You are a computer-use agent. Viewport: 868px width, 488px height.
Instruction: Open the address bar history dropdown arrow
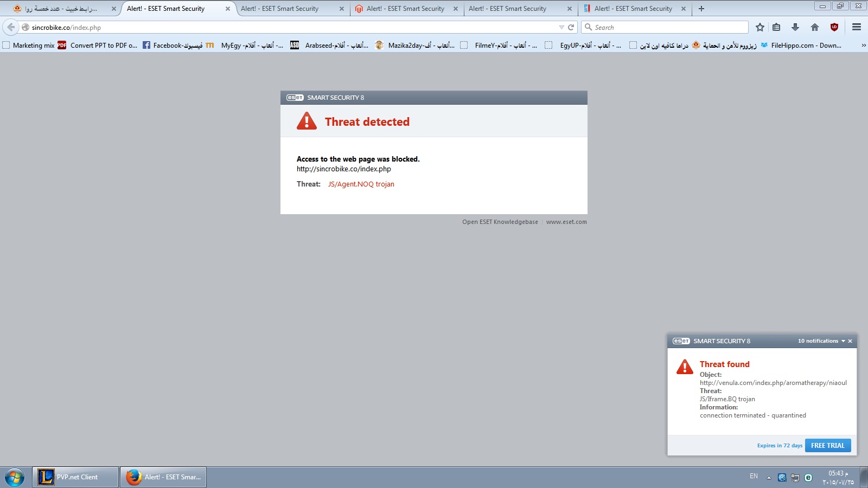pos(561,27)
